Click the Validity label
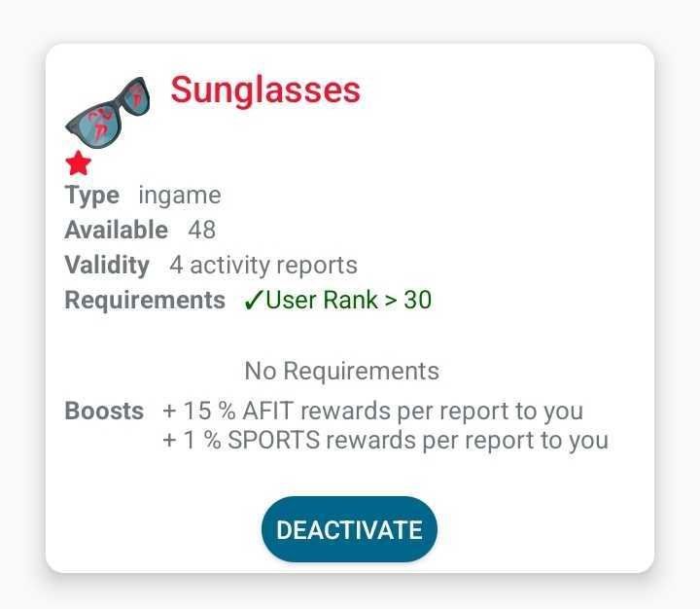The image size is (700, 609). (x=107, y=265)
